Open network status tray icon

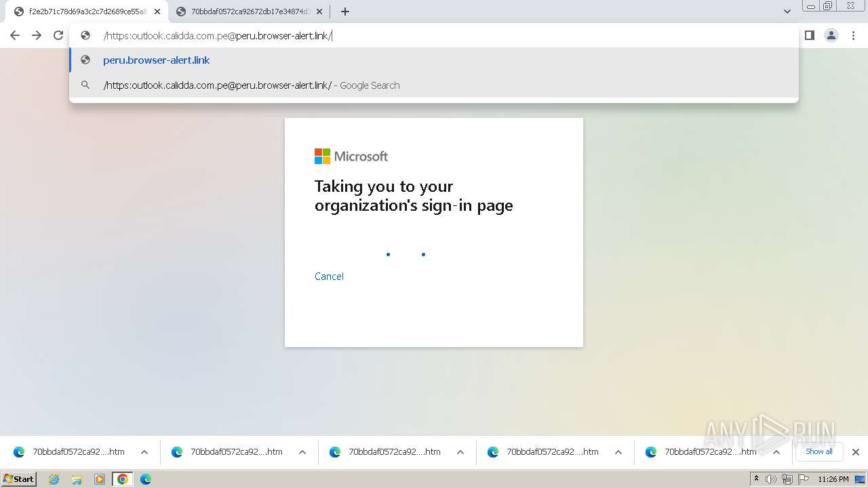pos(787,479)
